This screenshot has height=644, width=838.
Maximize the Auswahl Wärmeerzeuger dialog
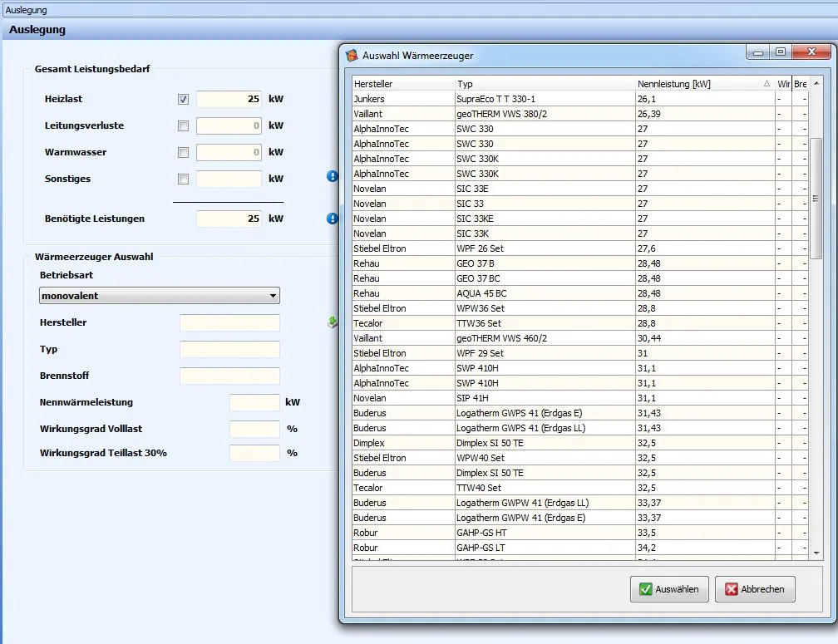pyautogui.click(x=781, y=52)
